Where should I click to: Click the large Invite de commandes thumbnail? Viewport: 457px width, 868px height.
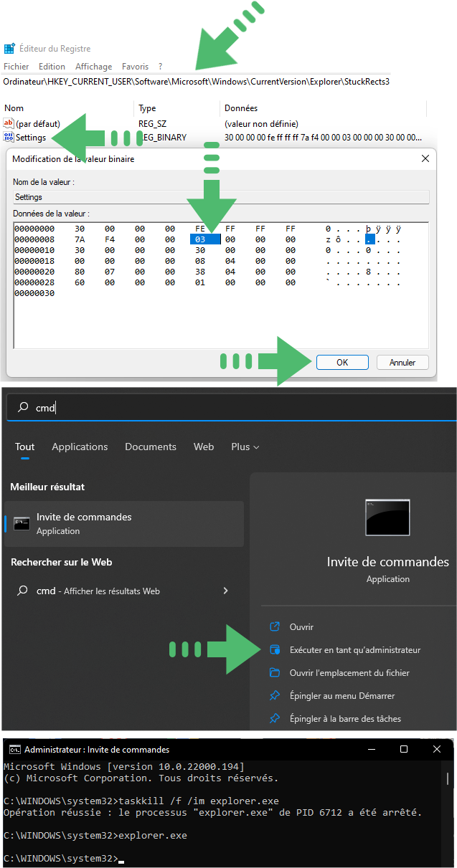click(x=387, y=518)
